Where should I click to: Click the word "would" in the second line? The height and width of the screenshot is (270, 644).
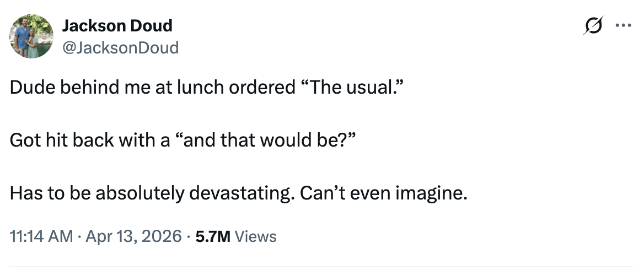pyautogui.click(x=288, y=141)
